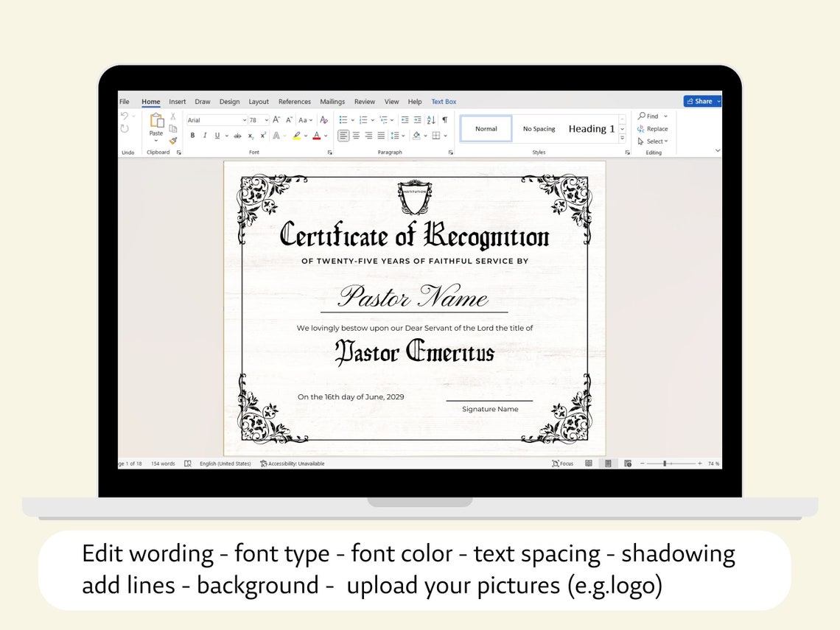Click the Increase Font Size icon
840x630 pixels.
pos(275,119)
